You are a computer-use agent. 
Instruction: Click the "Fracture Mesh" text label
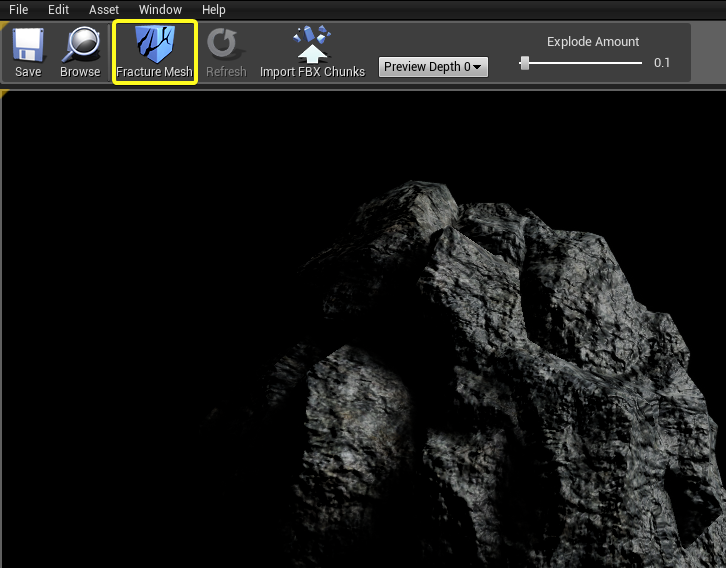154,72
